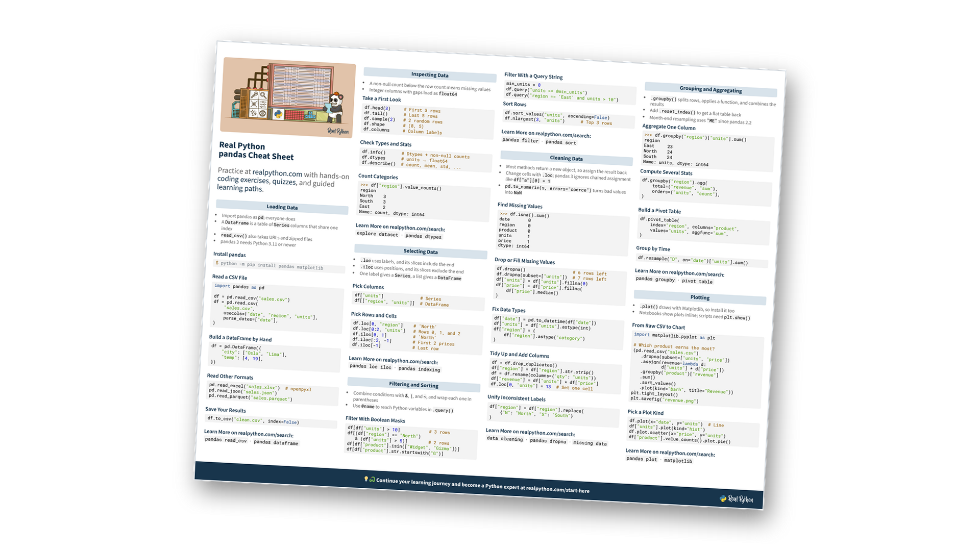
Task: Select the 'Pick a Plot Kind' subheading
Action: [645, 412]
